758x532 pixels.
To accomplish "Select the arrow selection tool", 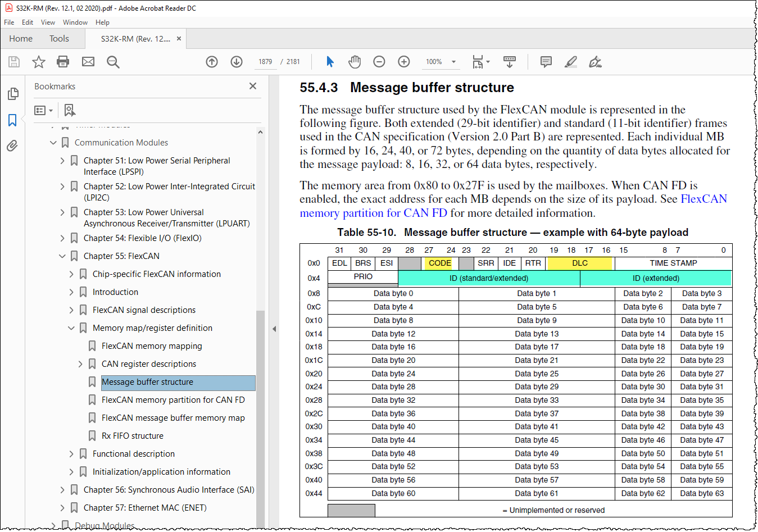I will pyautogui.click(x=330, y=62).
